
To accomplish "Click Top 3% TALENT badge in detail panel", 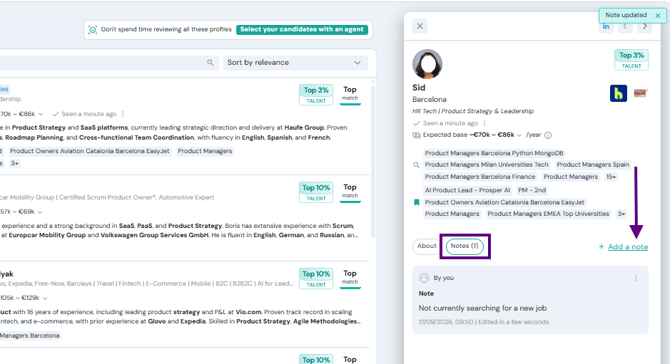I will tap(631, 59).
